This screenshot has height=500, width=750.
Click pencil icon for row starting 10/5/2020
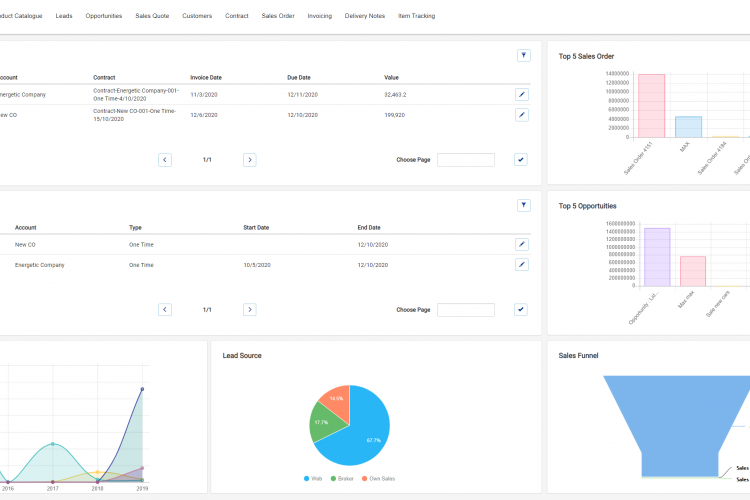coord(521,265)
